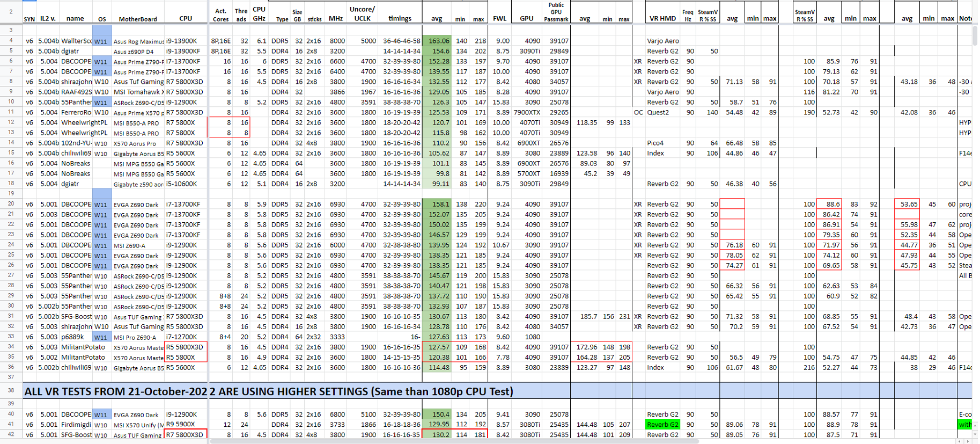The width and height of the screenshot is (980, 444).
Task: Select the "Public GPU Passmark" header cell
Action: click(556, 12)
